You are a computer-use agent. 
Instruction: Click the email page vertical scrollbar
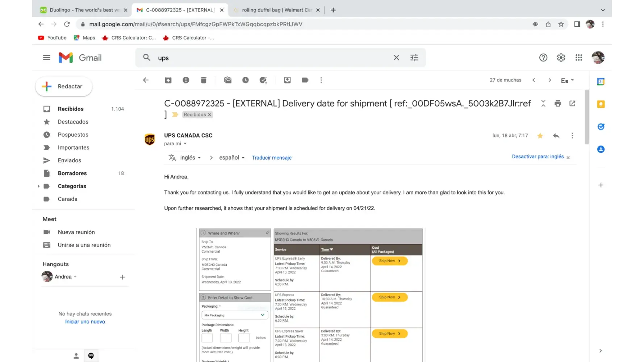pyautogui.click(x=587, y=116)
